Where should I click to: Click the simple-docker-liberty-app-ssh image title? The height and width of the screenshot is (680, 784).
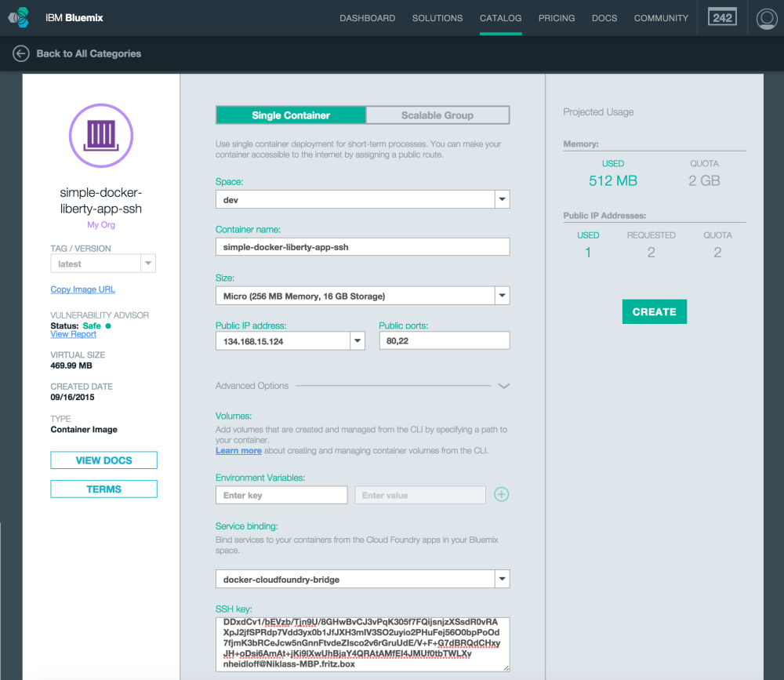pos(101,201)
